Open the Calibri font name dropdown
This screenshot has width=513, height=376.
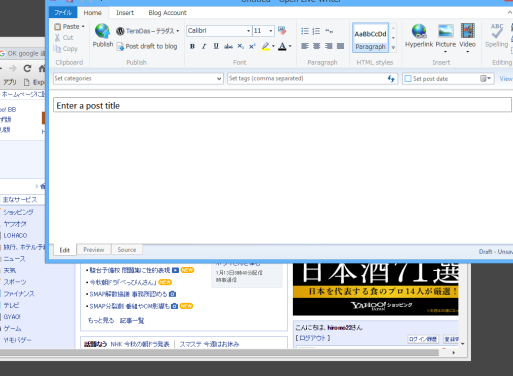point(248,31)
